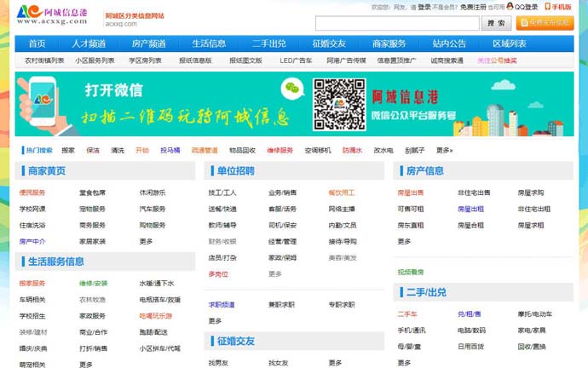The height and width of the screenshot is (368, 588).
Task: Click hot search term 保洁
Action: (x=93, y=150)
